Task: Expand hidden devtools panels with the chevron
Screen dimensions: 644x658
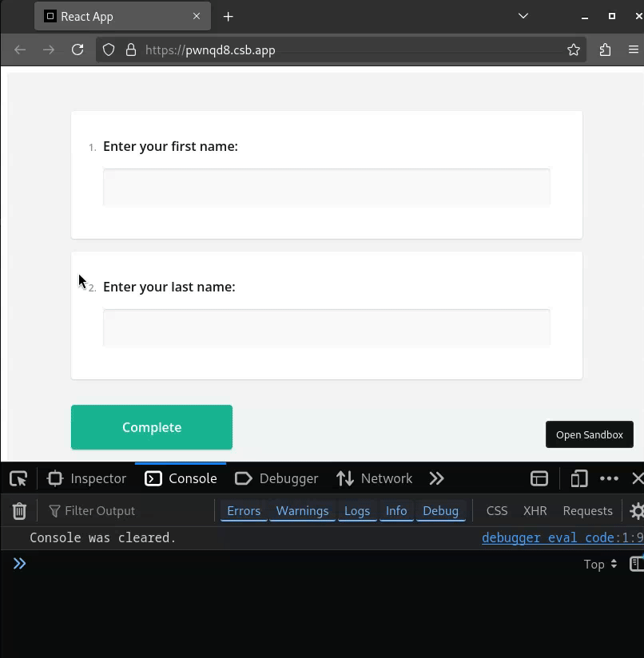Action: (x=436, y=478)
